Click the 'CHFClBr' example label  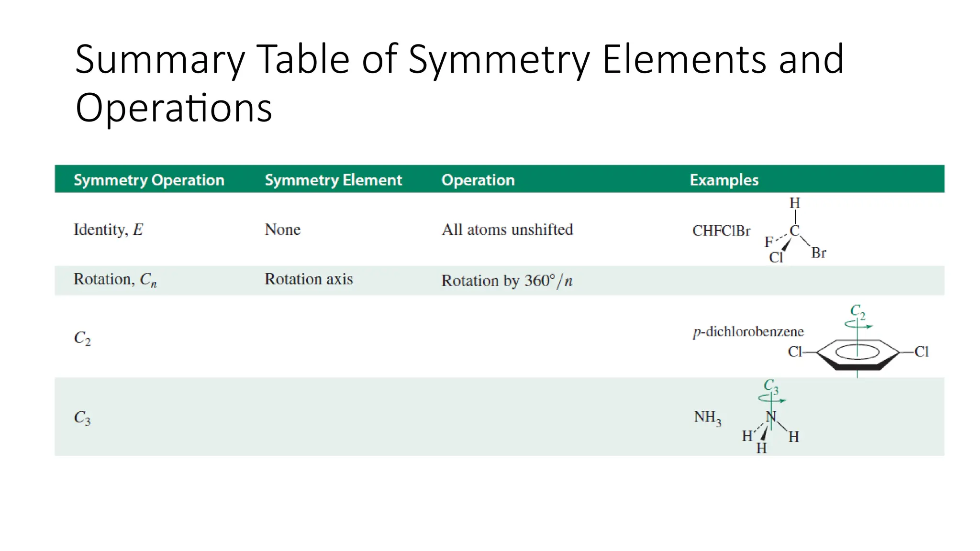click(x=721, y=231)
